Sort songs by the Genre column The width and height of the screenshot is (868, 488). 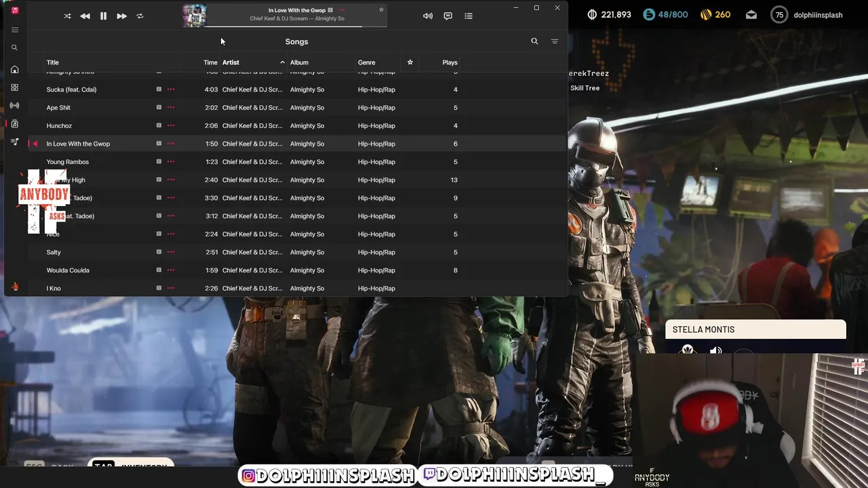[366, 62]
